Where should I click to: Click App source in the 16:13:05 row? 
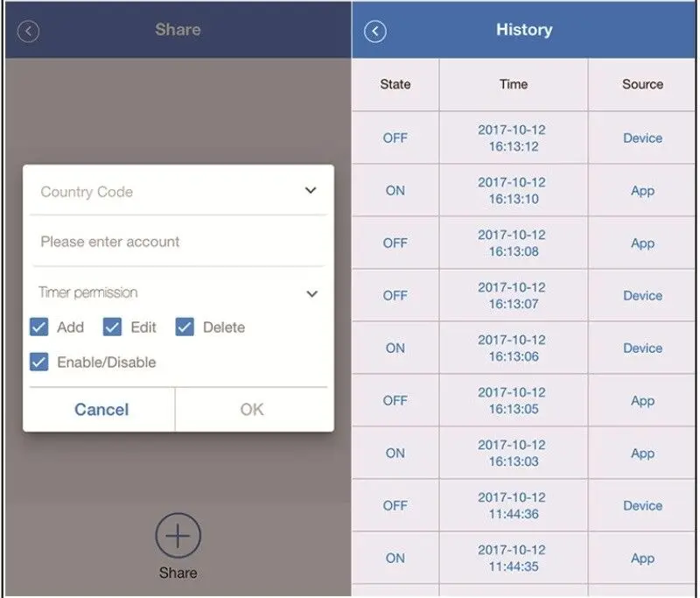coord(642,402)
